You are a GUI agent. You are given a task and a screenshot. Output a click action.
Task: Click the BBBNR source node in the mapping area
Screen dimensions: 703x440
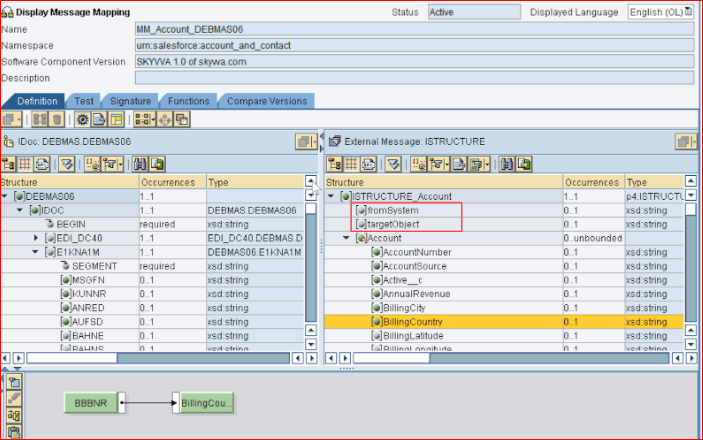[91, 403]
